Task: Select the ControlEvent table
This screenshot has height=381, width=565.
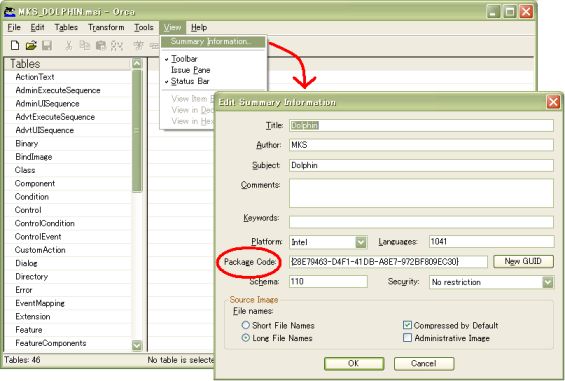Action: coord(38,236)
